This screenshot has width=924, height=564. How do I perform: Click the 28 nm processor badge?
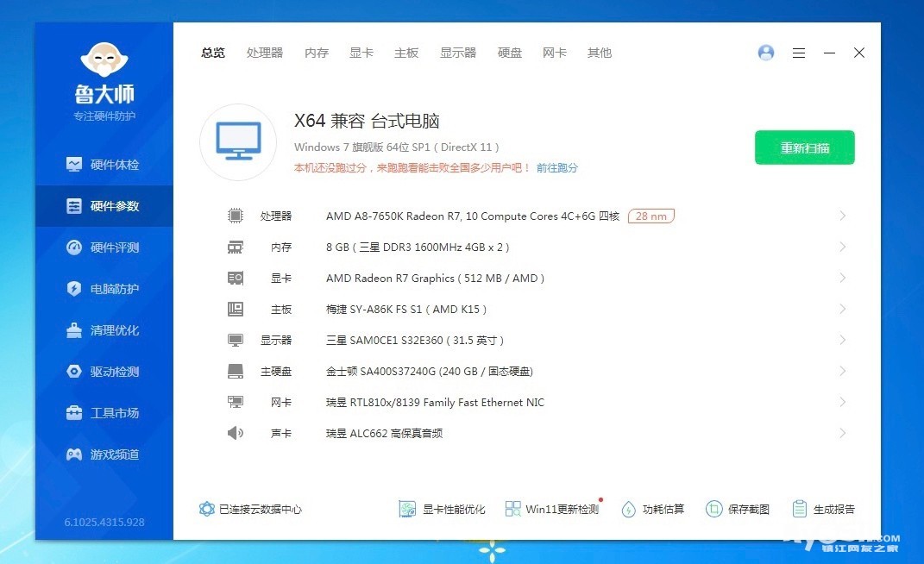click(x=651, y=216)
